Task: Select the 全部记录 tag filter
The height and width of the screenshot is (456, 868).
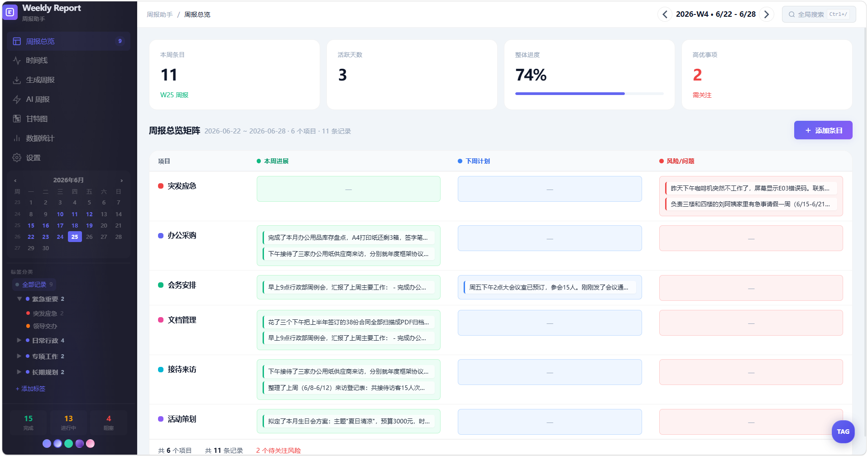Action: click(x=34, y=285)
